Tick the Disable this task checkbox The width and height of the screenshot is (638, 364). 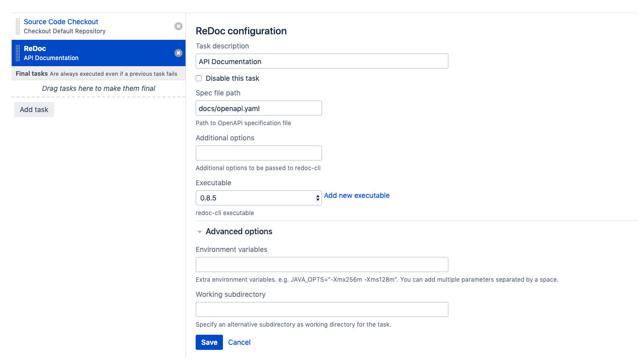199,78
